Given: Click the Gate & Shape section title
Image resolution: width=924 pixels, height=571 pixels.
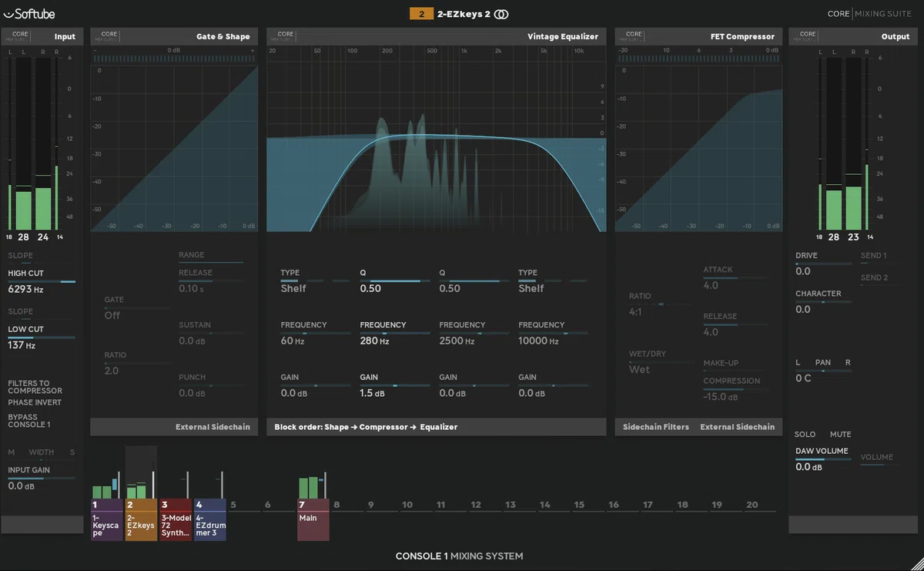Looking at the screenshot, I should coord(223,36).
